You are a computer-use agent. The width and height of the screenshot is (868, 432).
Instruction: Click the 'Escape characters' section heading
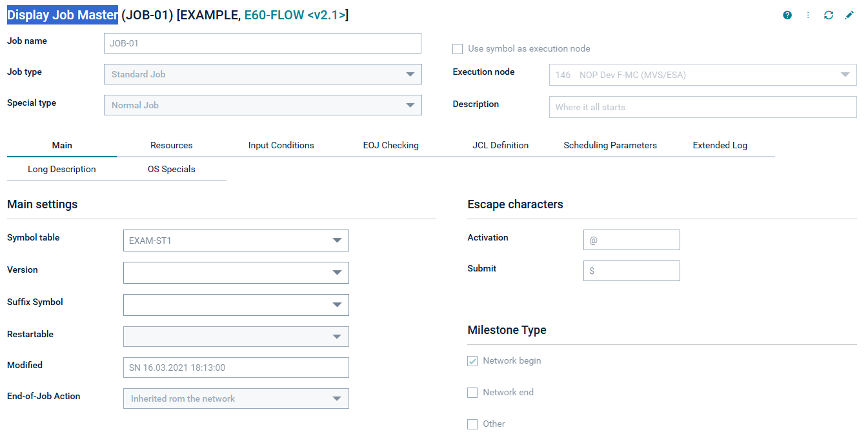[516, 204]
